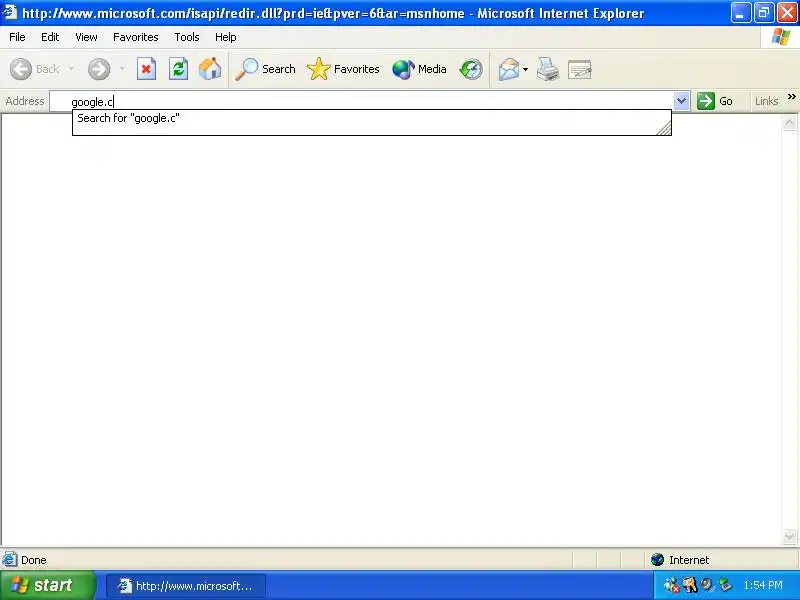Image resolution: width=800 pixels, height=600 pixels.
Task: Open the Forward history dropdown arrow
Action: (x=122, y=69)
